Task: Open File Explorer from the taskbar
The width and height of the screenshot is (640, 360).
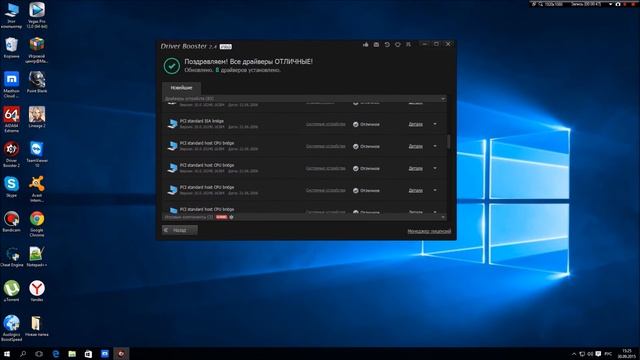Action: click(72, 354)
